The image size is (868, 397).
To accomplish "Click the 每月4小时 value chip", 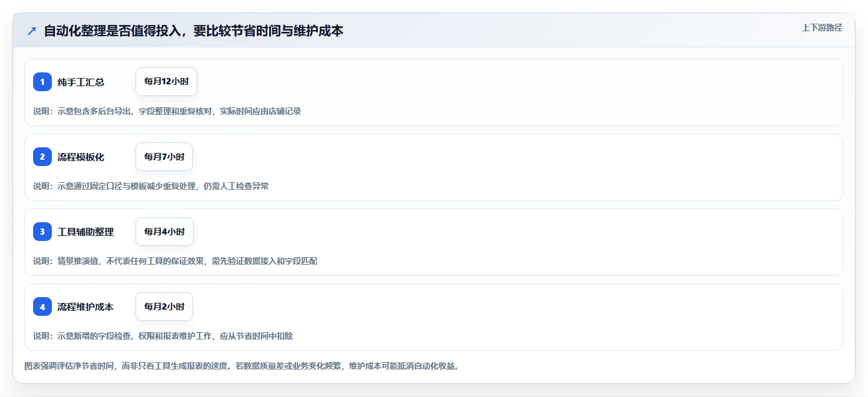I will 164,232.
